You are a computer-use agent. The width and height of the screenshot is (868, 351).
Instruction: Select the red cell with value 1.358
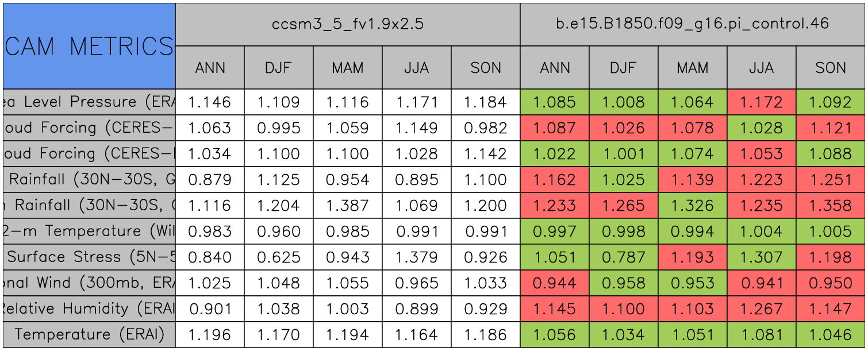(831, 206)
